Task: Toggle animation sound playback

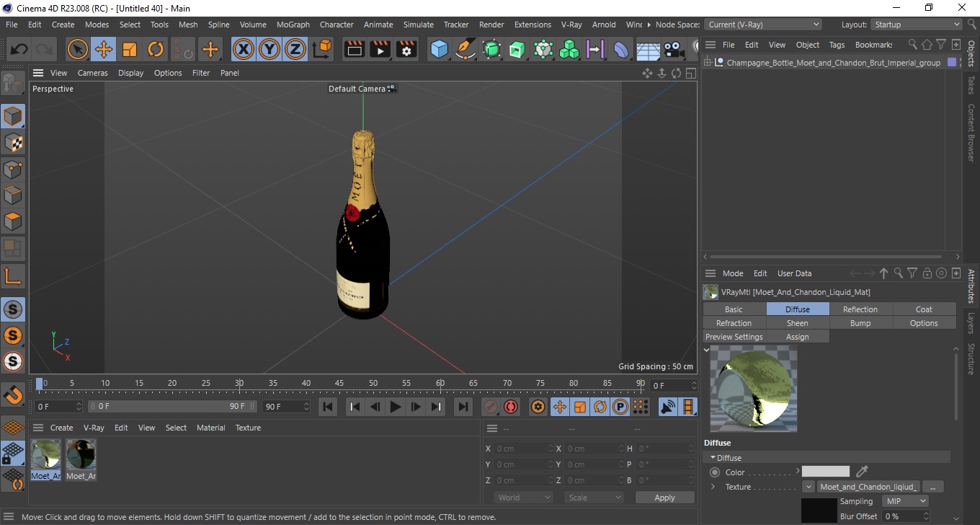Action: 669,407
